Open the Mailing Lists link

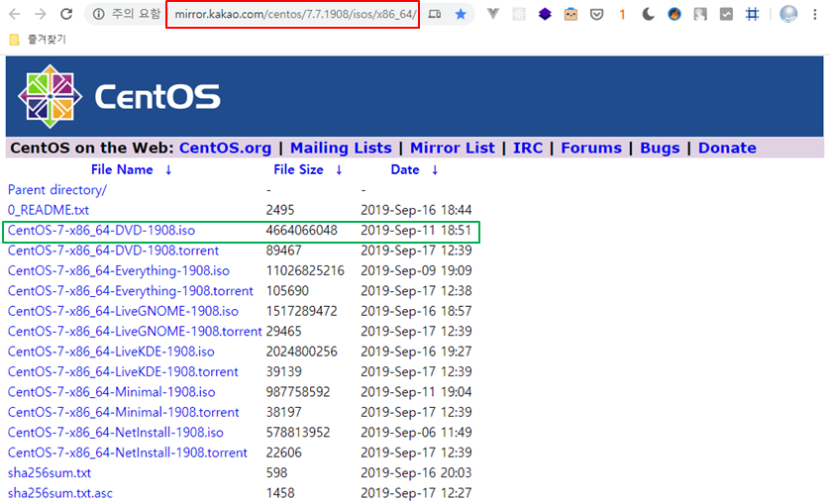coord(341,148)
